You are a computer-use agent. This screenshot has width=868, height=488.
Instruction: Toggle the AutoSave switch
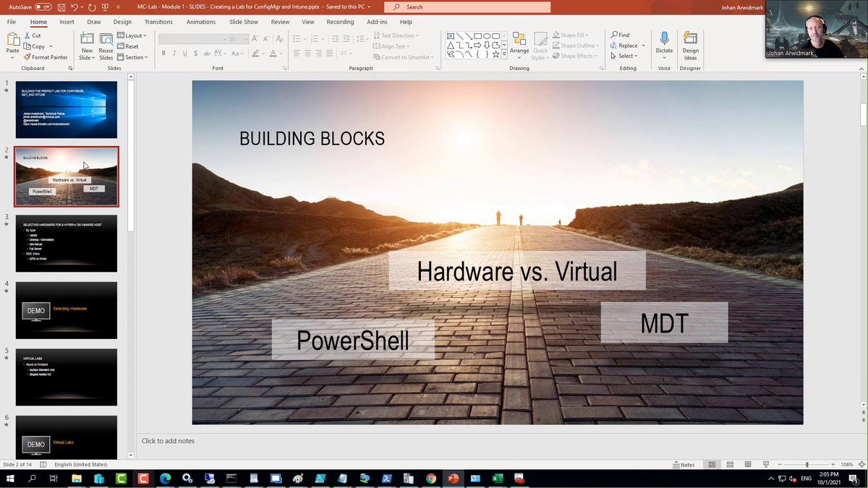(x=43, y=7)
